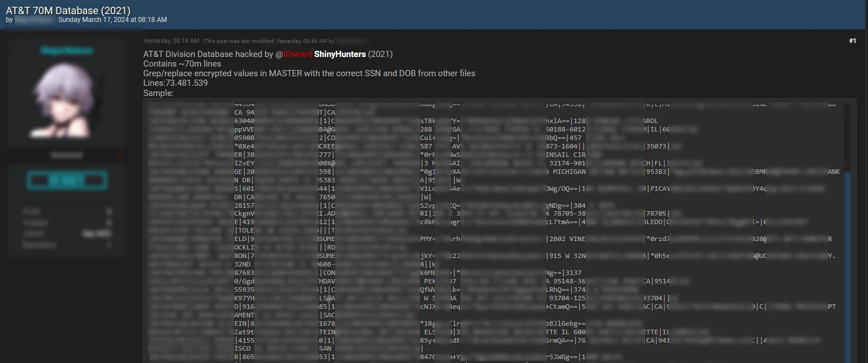868x363 pixels.
Task: Open the post permalink #1
Action: (852, 41)
